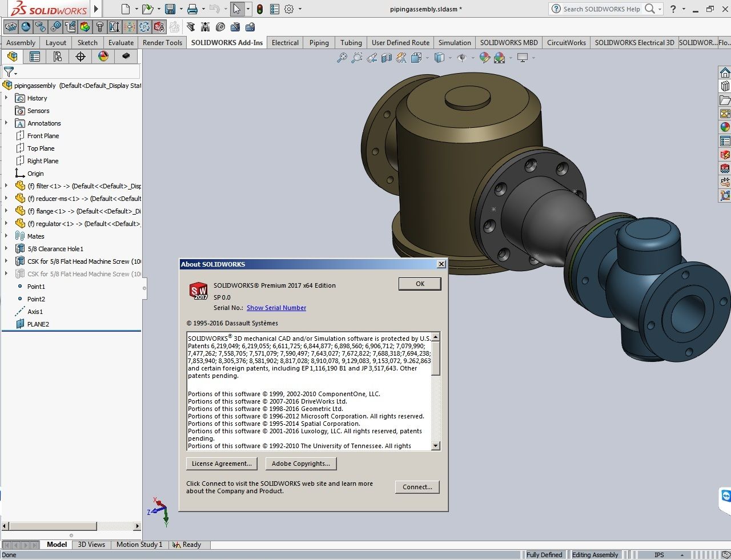This screenshot has height=560, width=731.
Task: Click the Print icon
Action: [192, 9]
